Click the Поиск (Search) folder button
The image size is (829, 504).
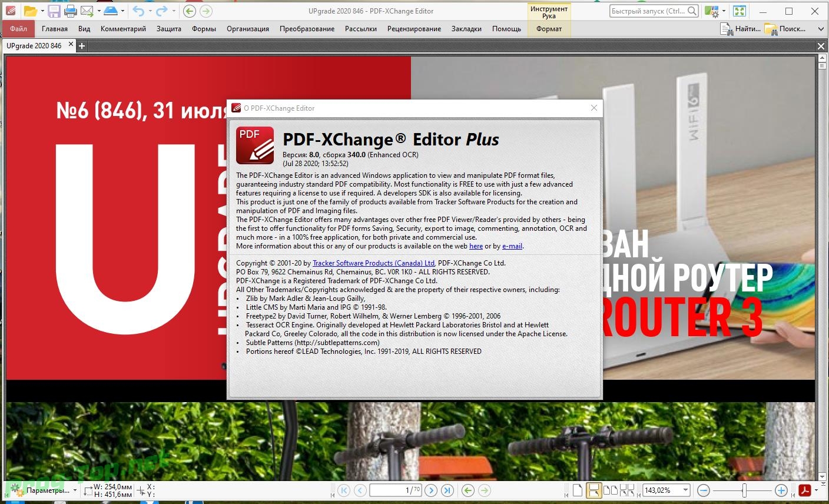coord(785,28)
